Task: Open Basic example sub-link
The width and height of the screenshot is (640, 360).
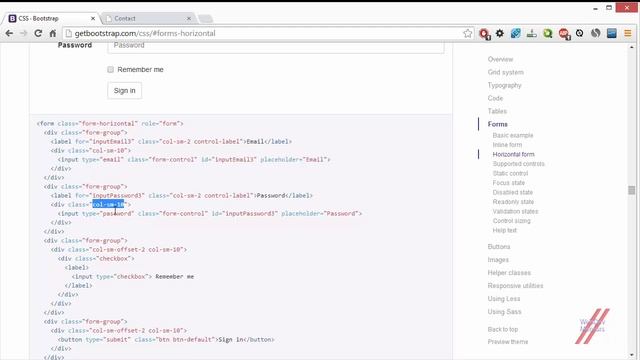Action: click(x=513, y=136)
